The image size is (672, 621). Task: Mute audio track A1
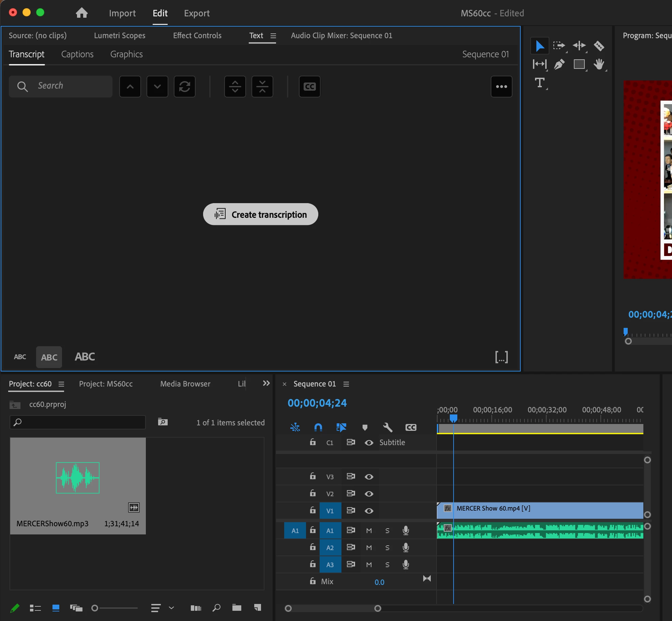click(369, 530)
